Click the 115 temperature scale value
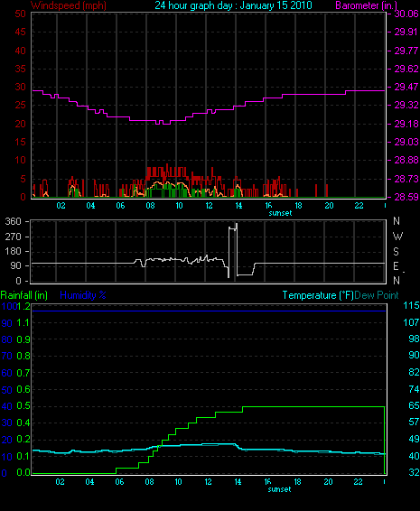 click(411, 305)
